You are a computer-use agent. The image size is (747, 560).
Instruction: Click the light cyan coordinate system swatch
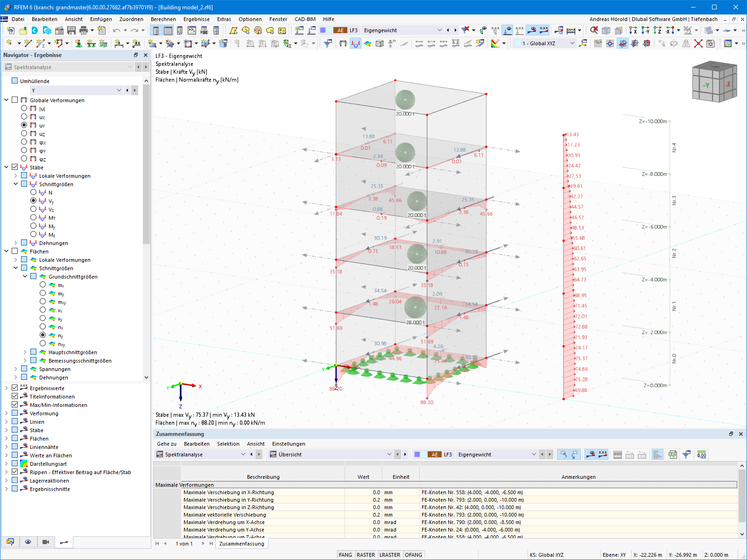point(517,43)
